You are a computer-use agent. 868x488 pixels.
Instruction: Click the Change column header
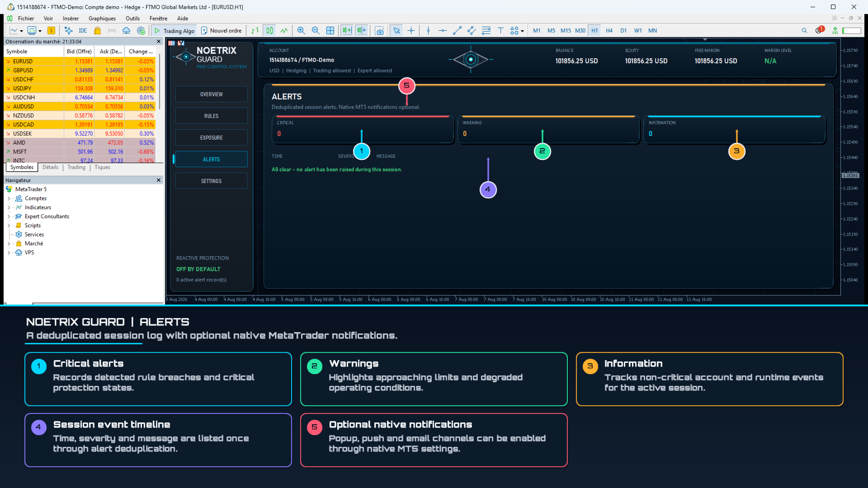(141, 52)
